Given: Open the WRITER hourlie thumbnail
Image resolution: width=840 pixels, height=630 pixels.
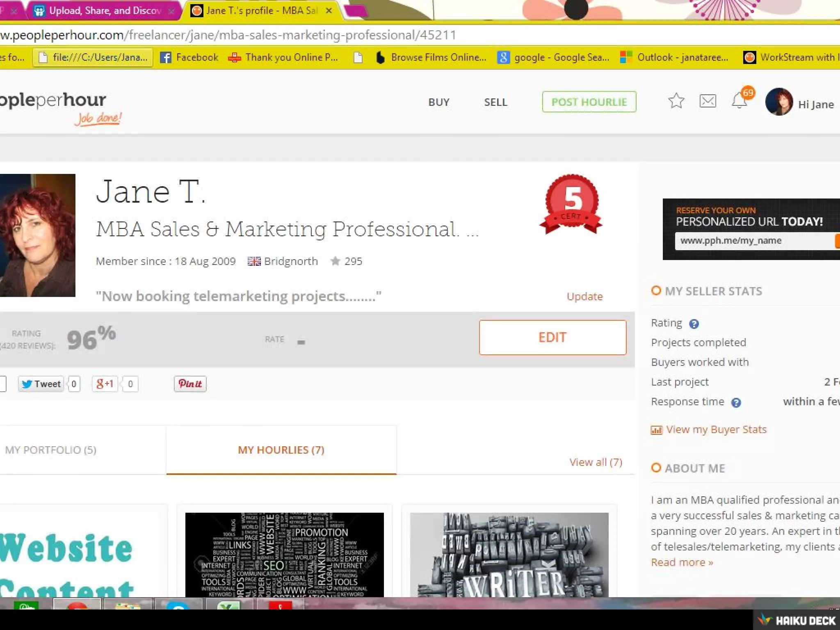Looking at the screenshot, I should [509, 555].
